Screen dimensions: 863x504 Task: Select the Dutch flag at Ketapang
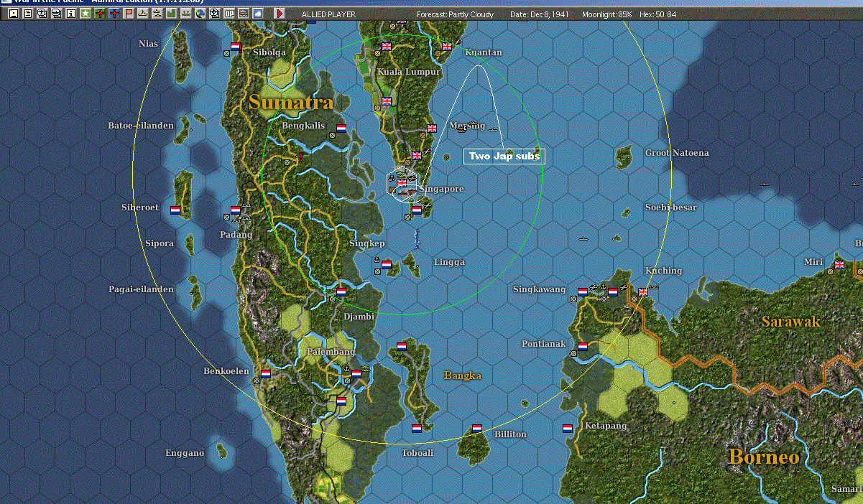coord(567,429)
